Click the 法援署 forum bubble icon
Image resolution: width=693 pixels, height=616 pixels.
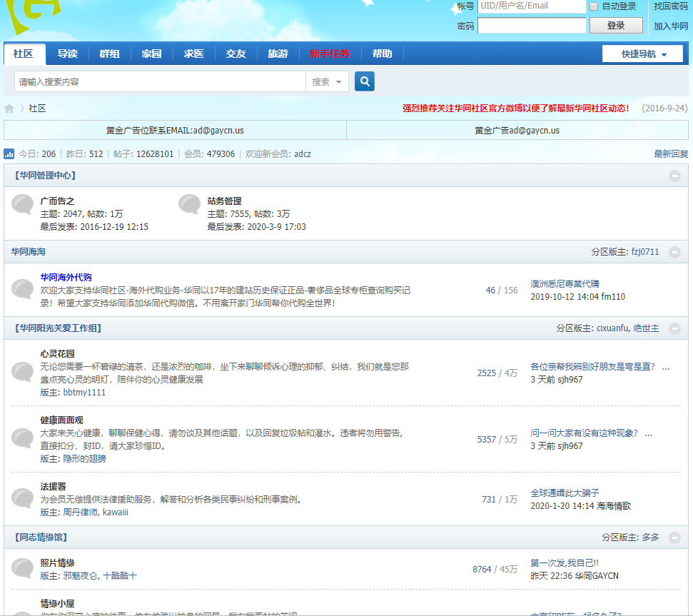[x=23, y=499]
